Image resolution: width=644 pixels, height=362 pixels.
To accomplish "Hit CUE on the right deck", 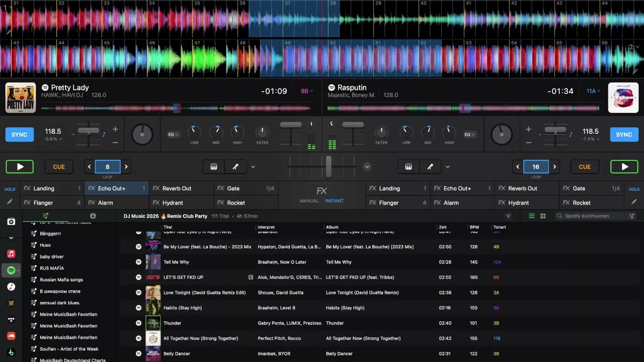I will pyautogui.click(x=585, y=167).
